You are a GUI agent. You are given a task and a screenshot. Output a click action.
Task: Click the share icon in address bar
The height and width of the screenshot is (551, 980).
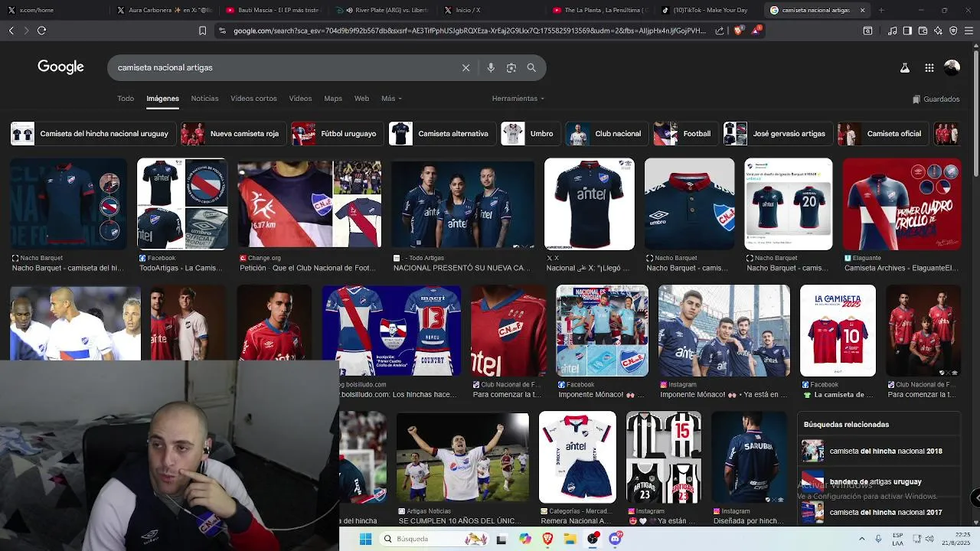click(719, 31)
